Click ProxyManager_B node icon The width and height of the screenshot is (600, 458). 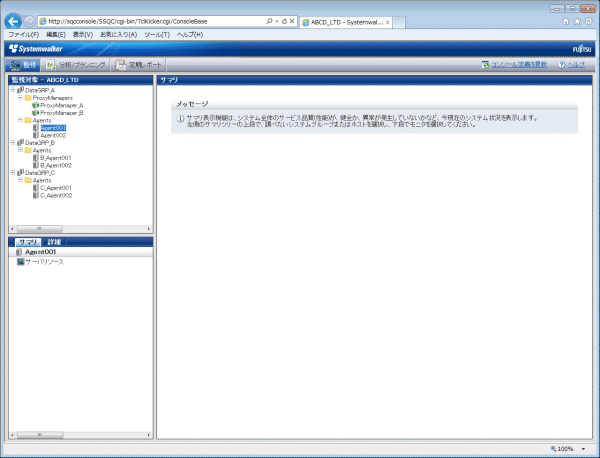tap(36, 113)
